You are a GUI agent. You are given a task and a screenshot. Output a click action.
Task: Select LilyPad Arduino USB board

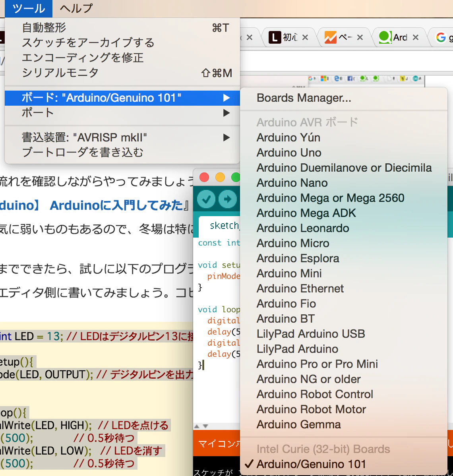(344, 334)
